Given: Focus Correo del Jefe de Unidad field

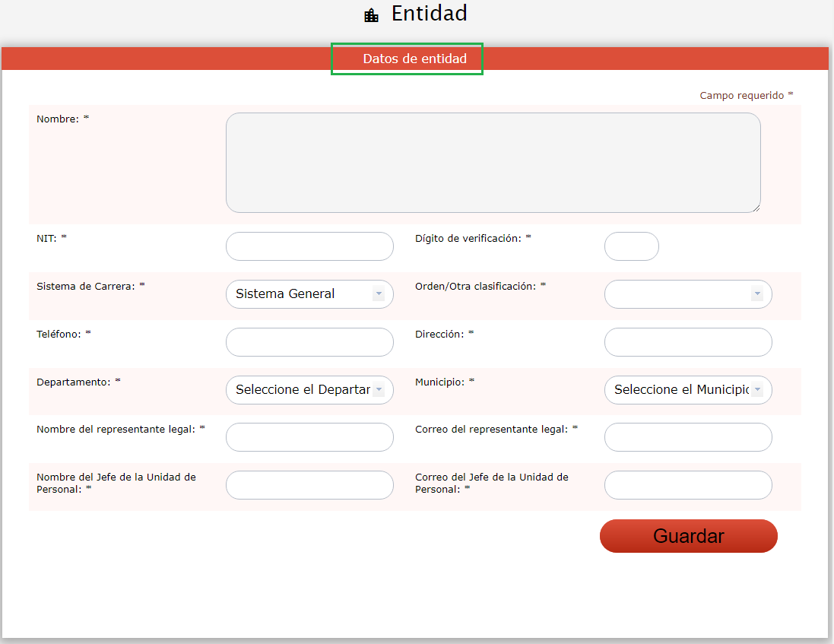Looking at the screenshot, I should (x=687, y=485).
